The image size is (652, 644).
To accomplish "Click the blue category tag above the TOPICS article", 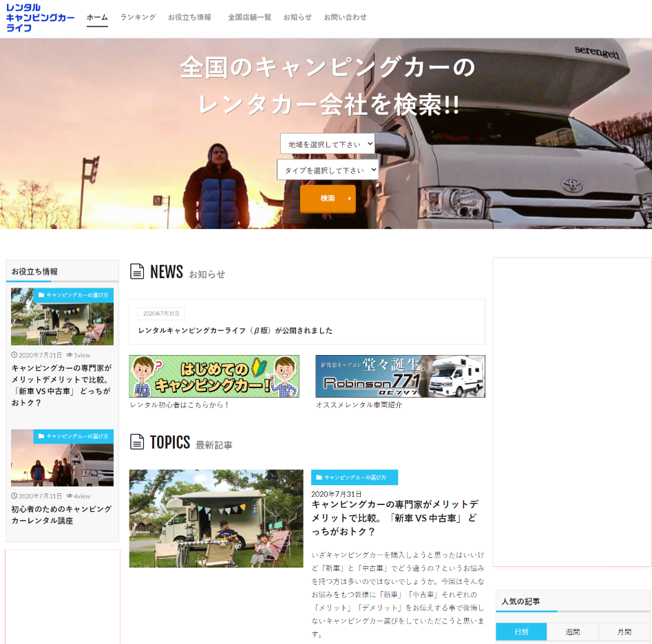I will click(354, 477).
